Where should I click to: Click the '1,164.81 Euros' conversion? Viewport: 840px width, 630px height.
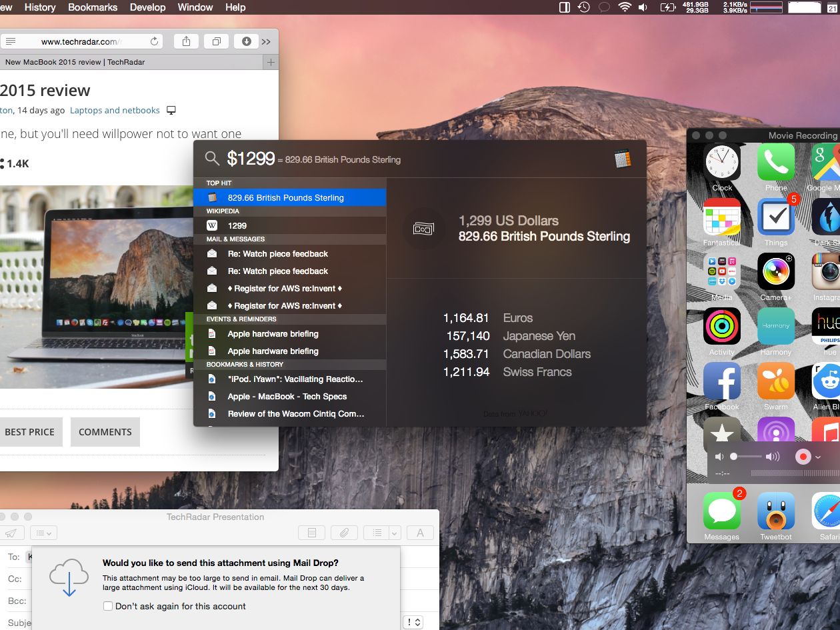click(487, 318)
